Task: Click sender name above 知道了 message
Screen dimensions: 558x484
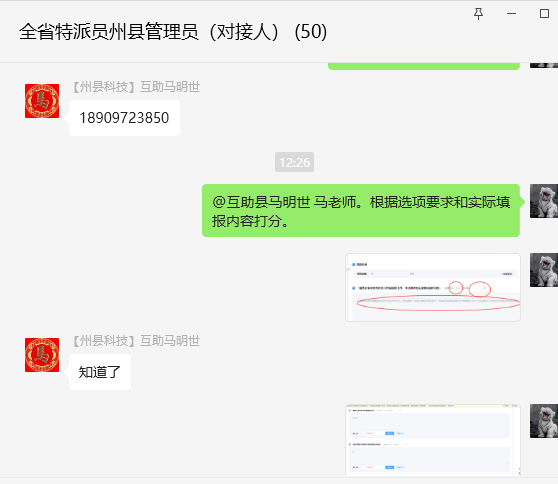Action: (136, 341)
